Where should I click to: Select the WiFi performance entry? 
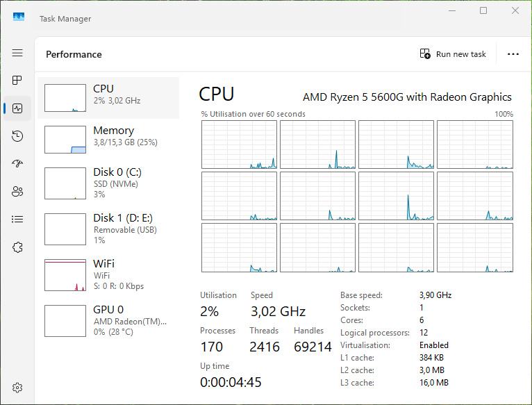click(x=111, y=274)
